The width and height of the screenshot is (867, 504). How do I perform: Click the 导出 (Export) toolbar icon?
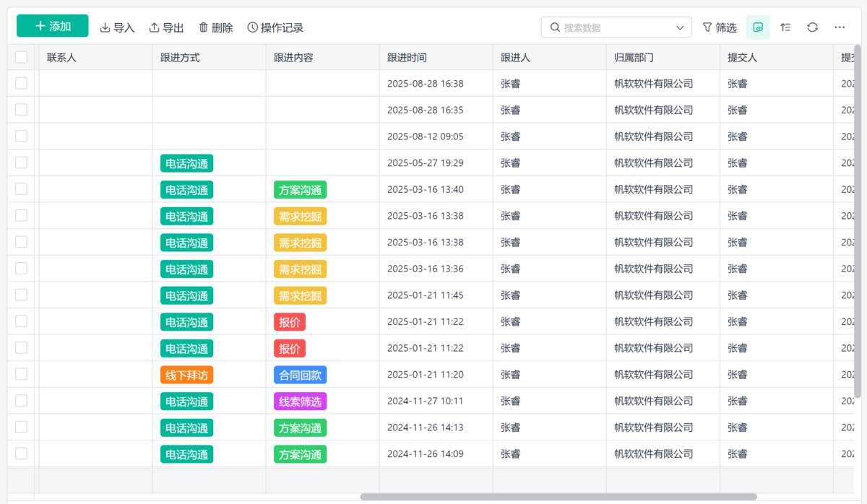(x=155, y=27)
